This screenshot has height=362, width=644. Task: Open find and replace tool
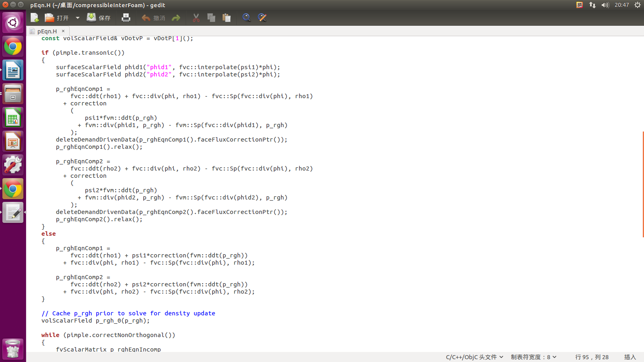[262, 18]
